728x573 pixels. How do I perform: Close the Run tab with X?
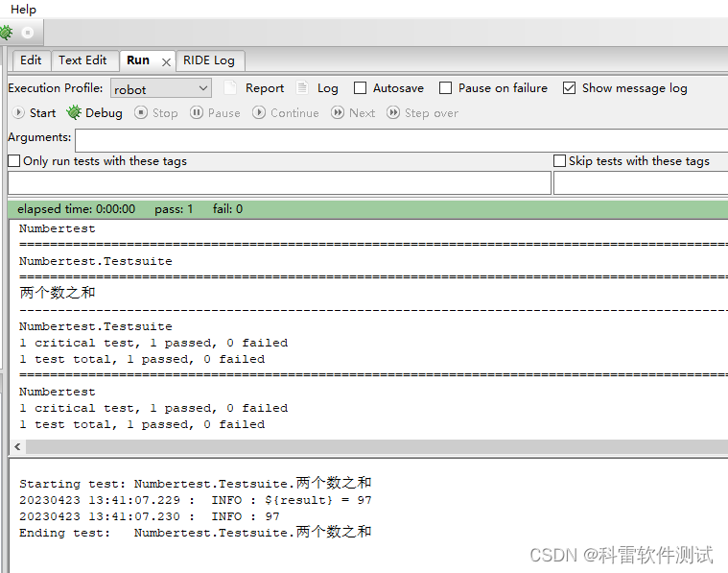point(166,61)
